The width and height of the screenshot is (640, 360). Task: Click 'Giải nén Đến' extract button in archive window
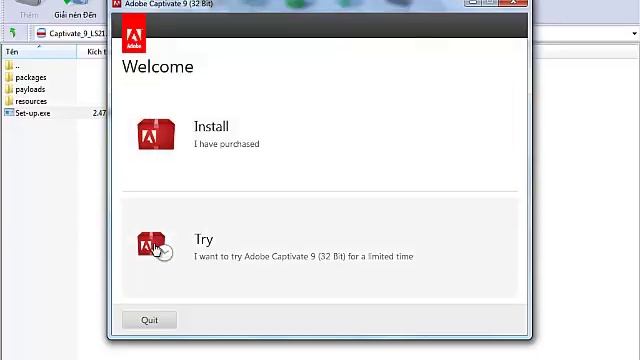click(x=75, y=10)
